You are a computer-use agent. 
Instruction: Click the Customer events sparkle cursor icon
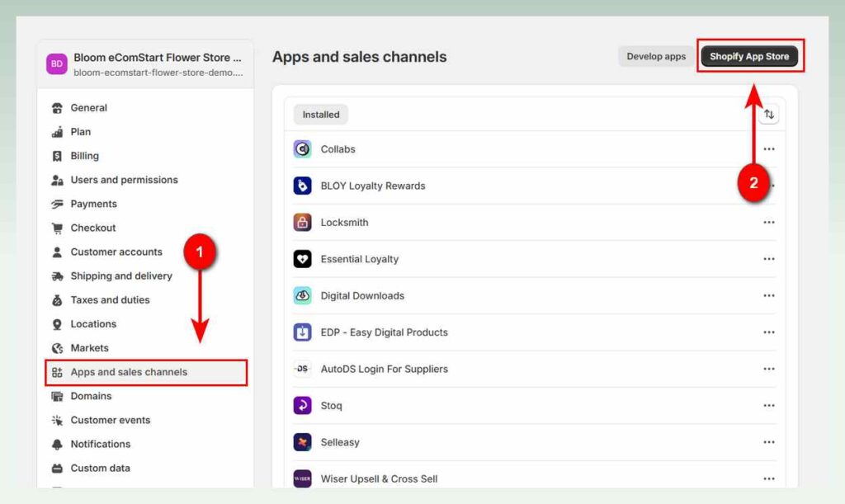coord(57,421)
